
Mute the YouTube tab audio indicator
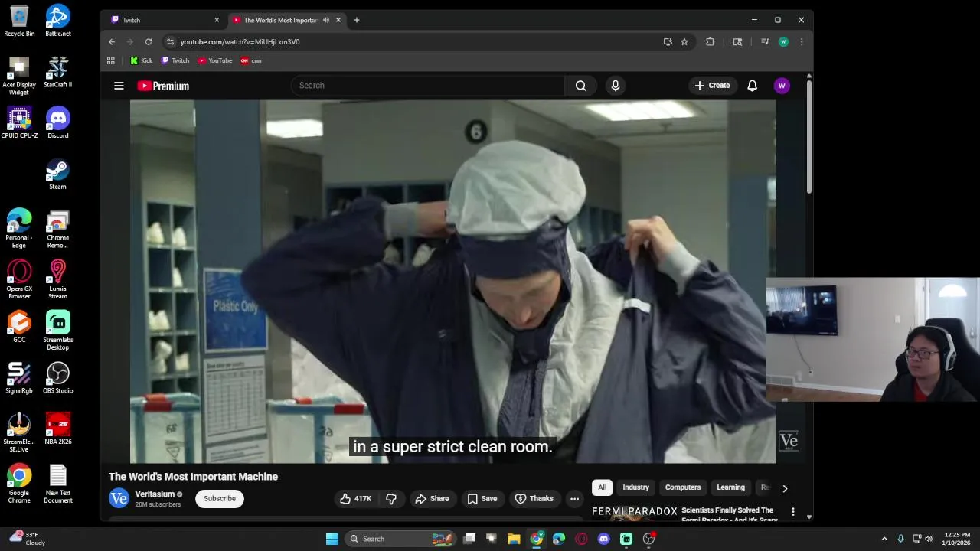pyautogui.click(x=326, y=20)
